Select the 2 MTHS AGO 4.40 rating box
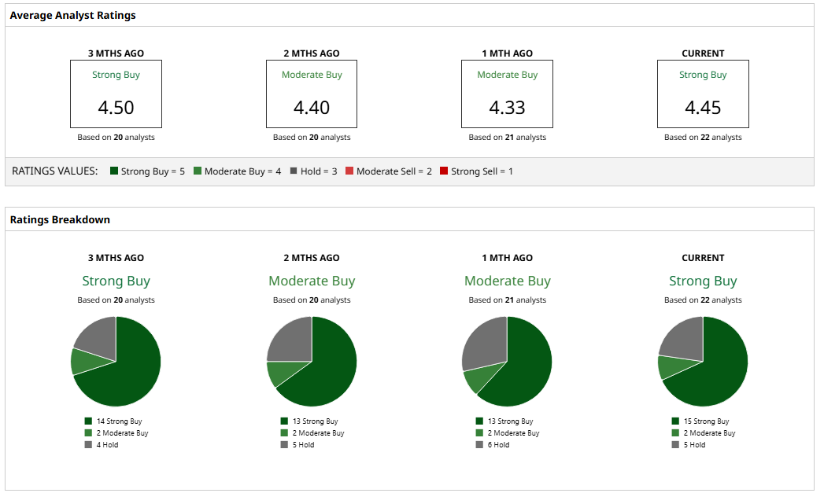This screenshot has width=824, height=504. tap(312, 94)
